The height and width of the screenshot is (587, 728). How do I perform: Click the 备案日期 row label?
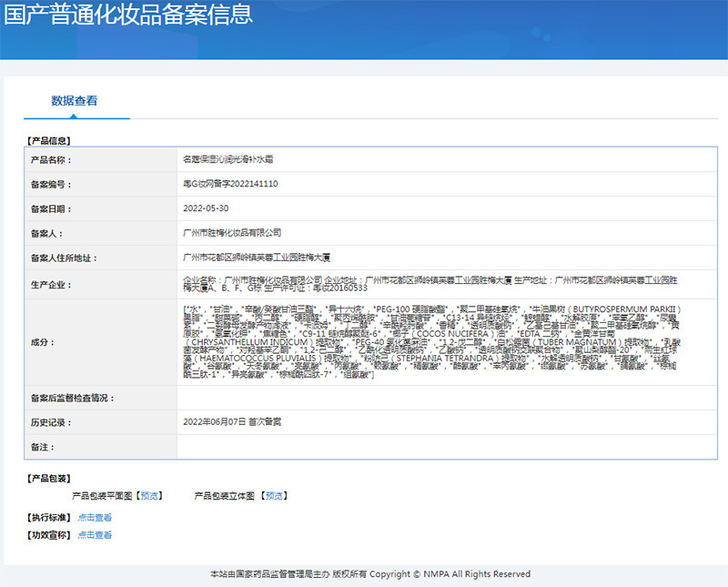coord(51,209)
